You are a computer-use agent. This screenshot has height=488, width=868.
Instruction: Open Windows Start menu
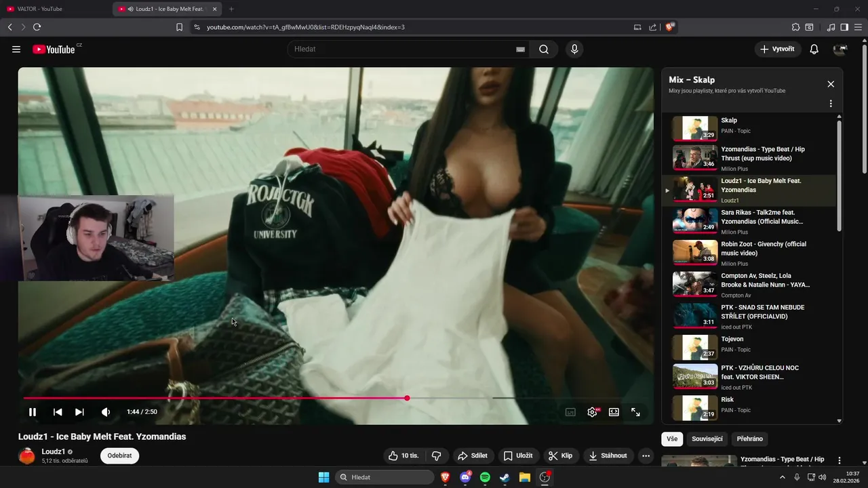pyautogui.click(x=323, y=477)
